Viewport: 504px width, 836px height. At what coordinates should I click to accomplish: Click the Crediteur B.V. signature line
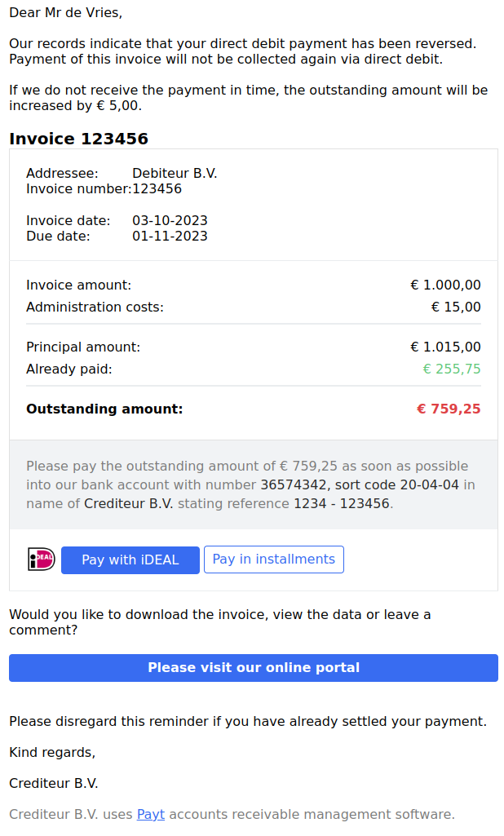[x=53, y=783]
